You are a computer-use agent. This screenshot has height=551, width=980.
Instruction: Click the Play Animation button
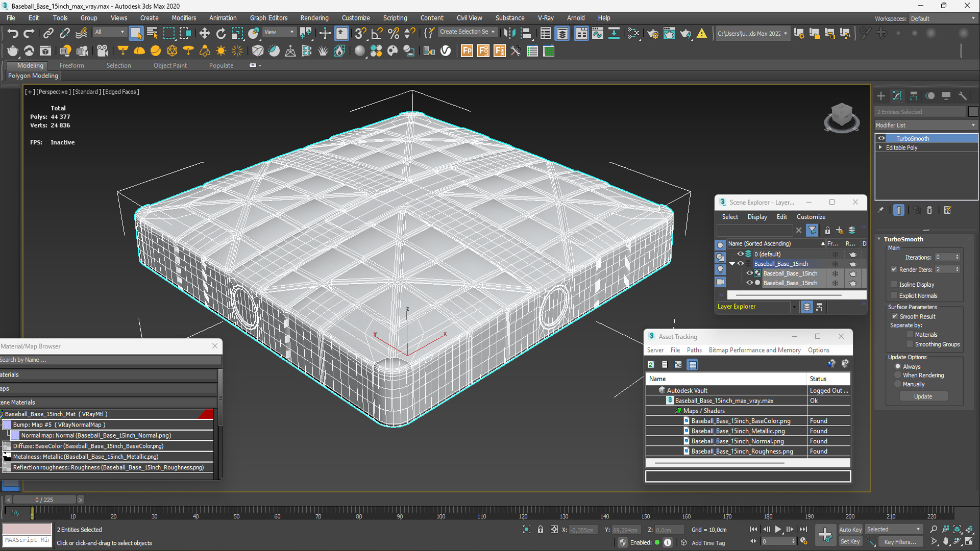click(778, 530)
